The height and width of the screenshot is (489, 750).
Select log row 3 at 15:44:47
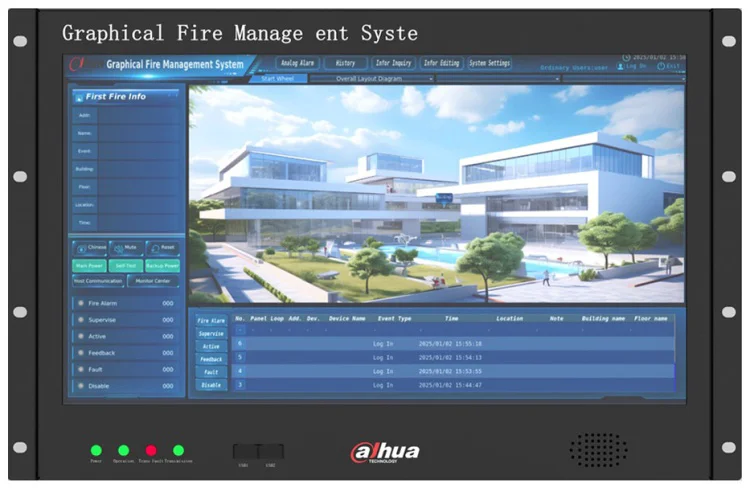(453, 385)
